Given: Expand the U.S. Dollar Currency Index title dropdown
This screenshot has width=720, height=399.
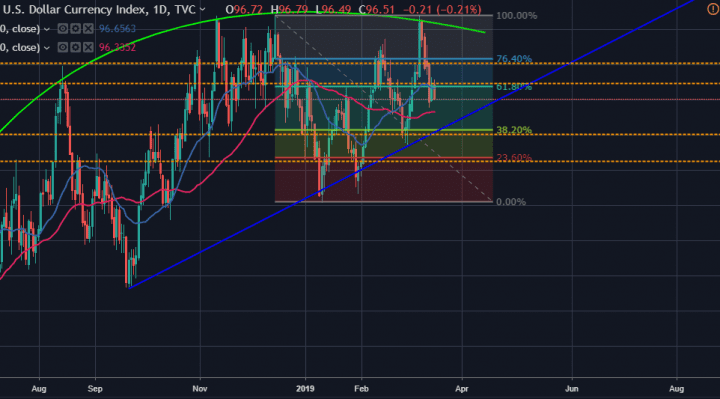Looking at the screenshot, I should click(202, 10).
